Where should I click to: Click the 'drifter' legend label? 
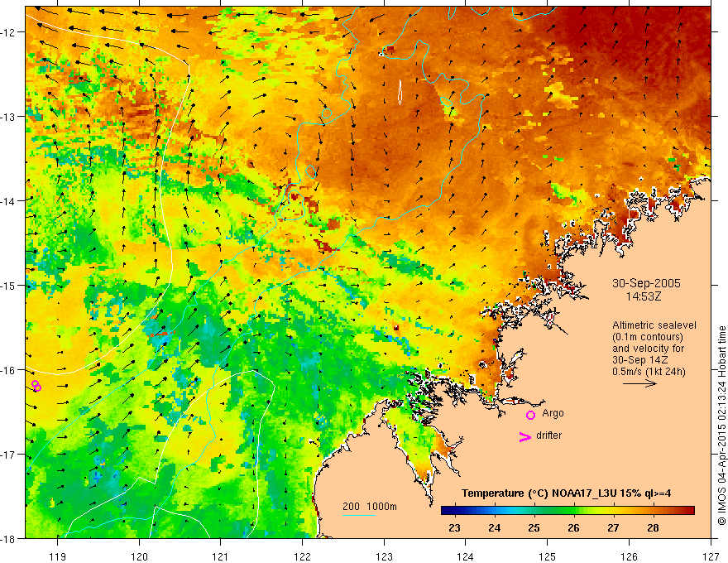(x=548, y=435)
